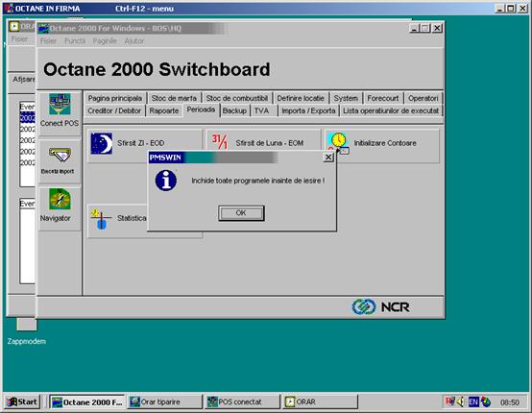Close the Octane 2000 For Windows window
Image resolution: width=532 pixels, height=413 pixels.
coord(437,28)
